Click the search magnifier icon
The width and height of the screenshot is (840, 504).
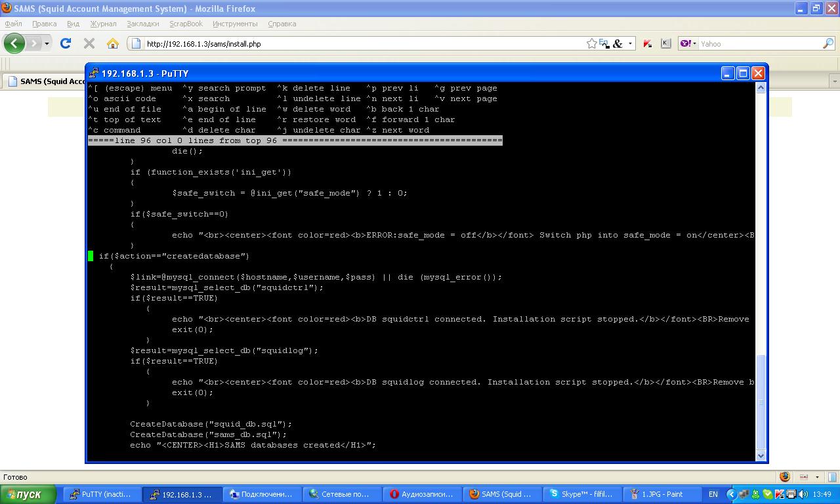[x=828, y=44]
